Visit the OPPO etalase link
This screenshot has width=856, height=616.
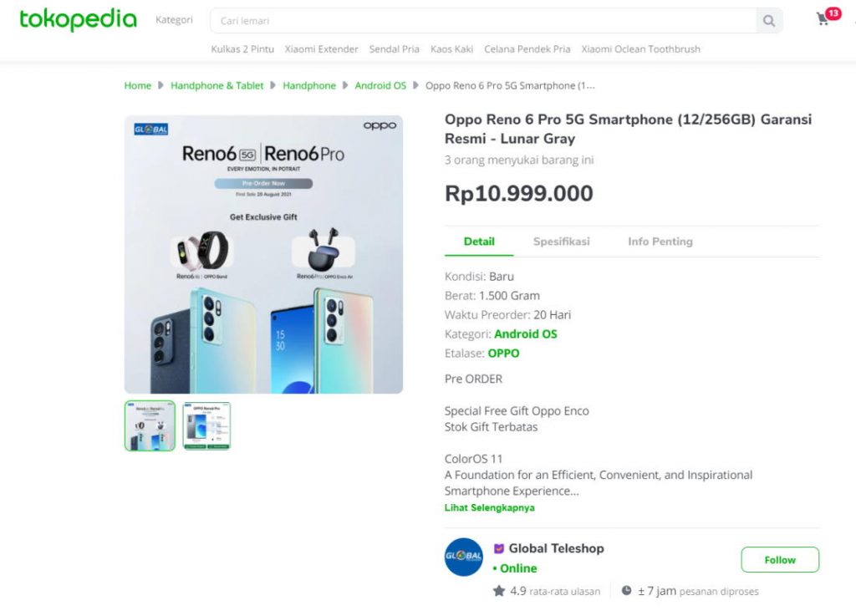tap(502, 353)
